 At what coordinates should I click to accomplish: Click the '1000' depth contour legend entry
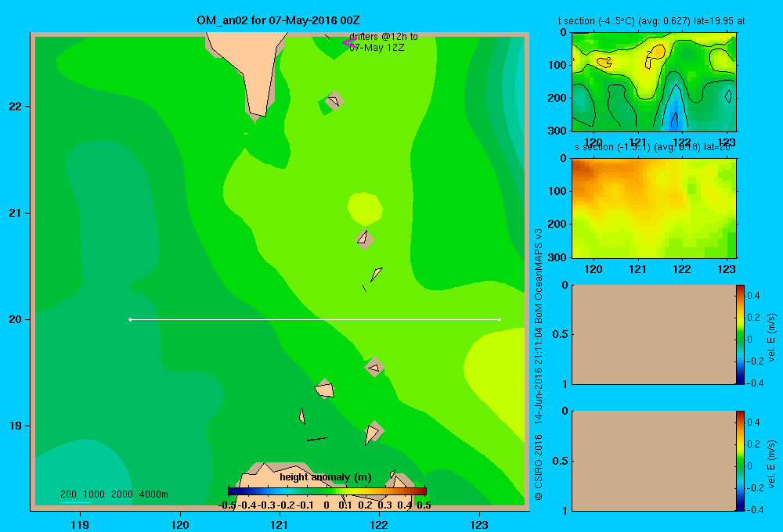point(94,494)
